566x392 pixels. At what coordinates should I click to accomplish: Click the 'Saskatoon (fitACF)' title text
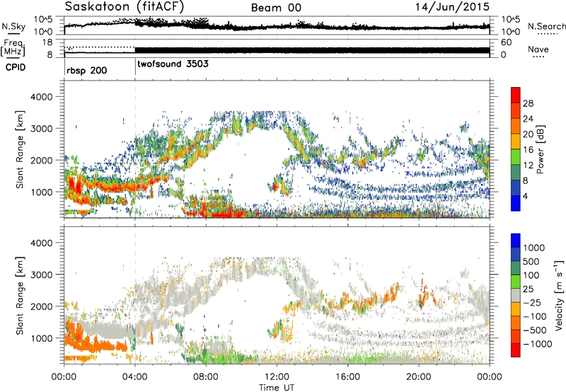pyautogui.click(x=125, y=7)
